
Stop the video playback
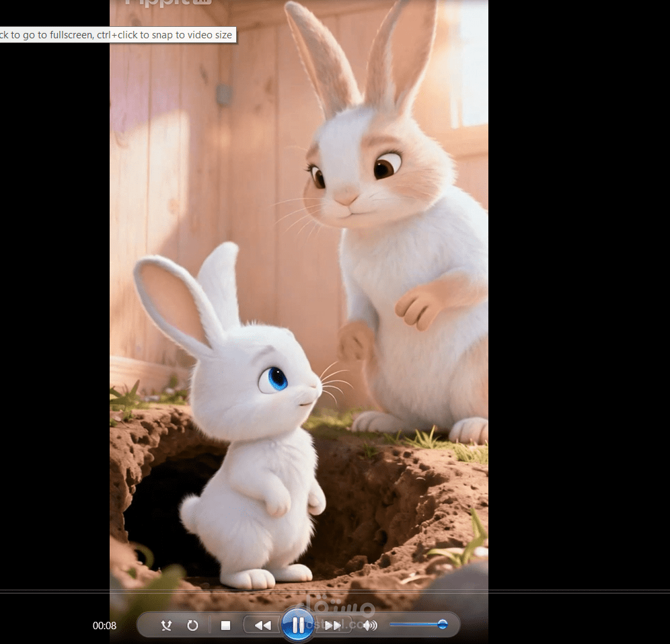225,626
